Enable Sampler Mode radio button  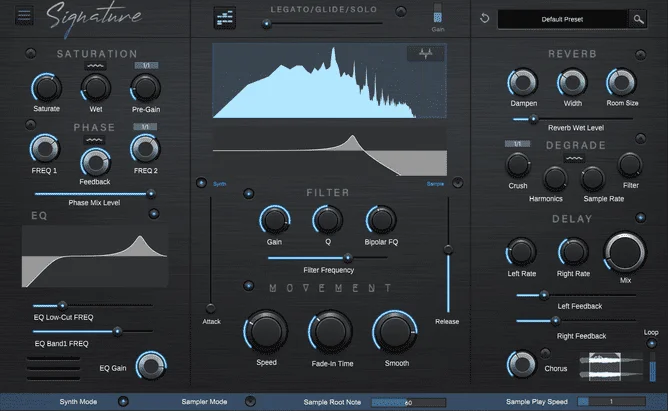pyautogui.click(x=250, y=401)
